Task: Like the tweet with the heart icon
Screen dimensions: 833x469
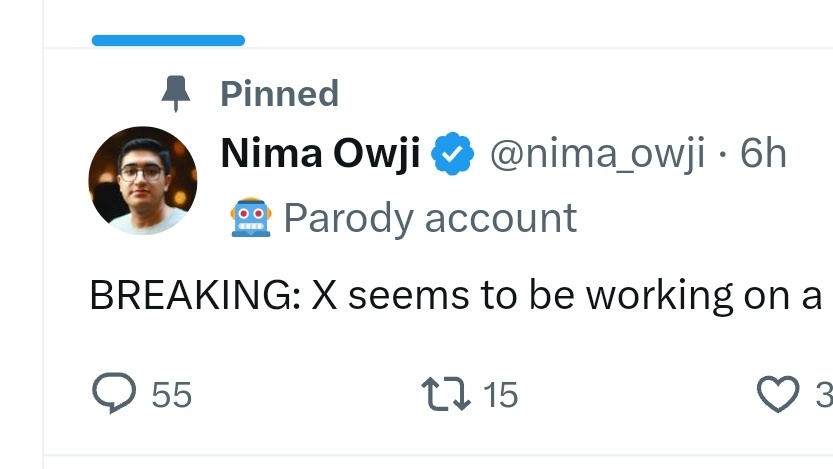Action: pos(779,394)
